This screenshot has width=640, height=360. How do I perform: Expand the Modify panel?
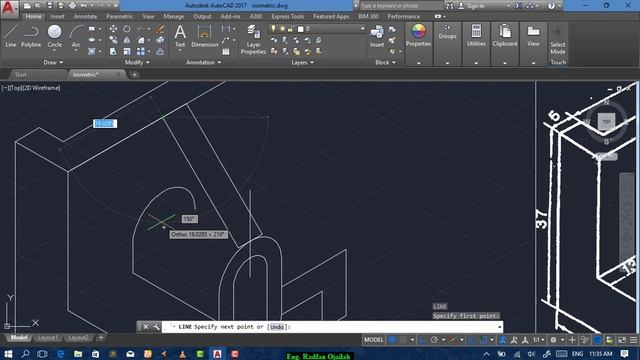coord(137,62)
